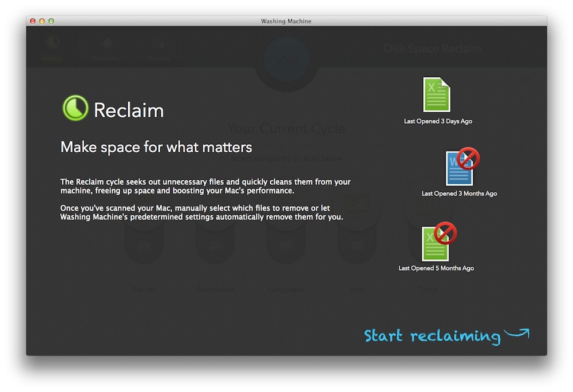Click the dimmed Downloads label
The height and width of the screenshot is (392, 573).
(215, 289)
